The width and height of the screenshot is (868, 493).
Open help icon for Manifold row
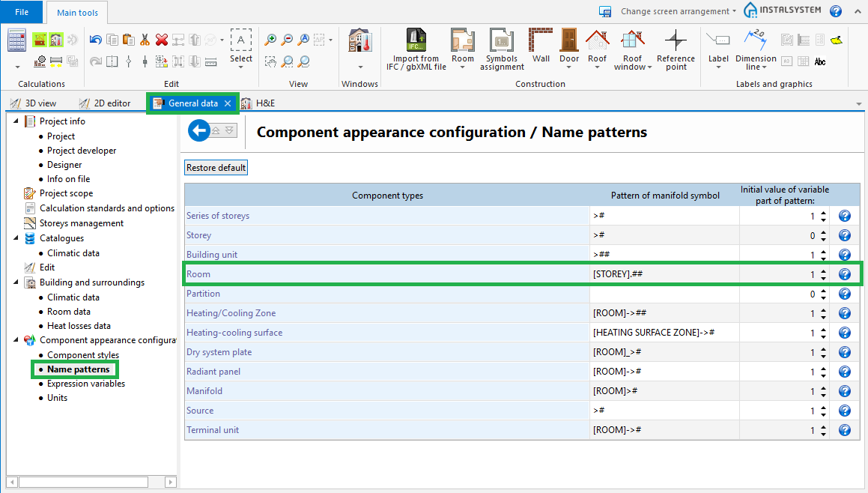[x=844, y=391]
